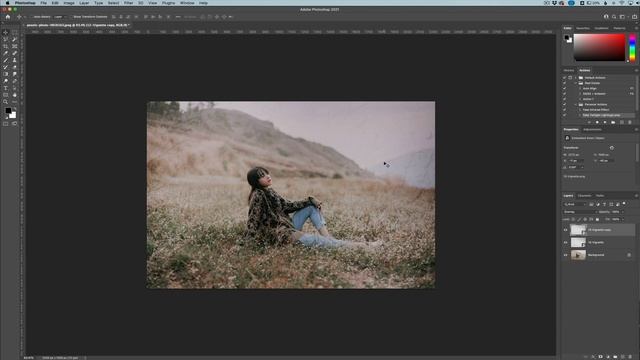
Task: Pick a color in the Color panel field
Action: [599, 48]
